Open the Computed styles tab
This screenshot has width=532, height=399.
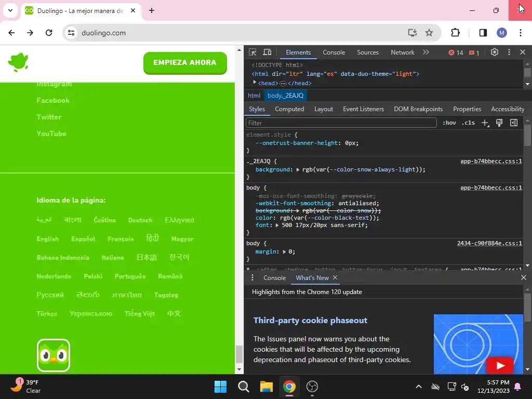289,109
